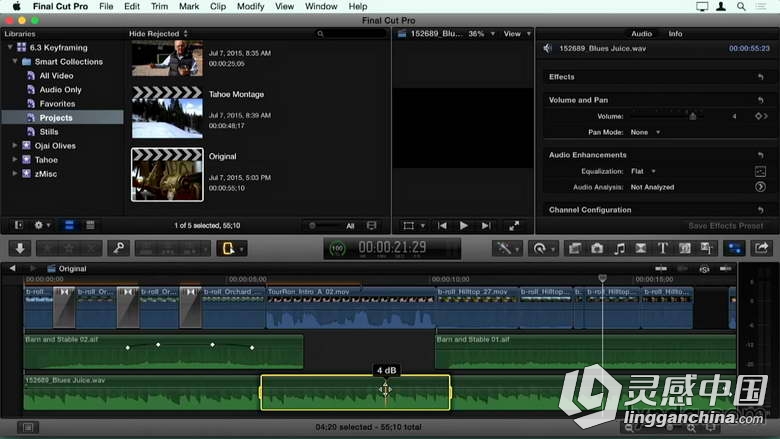Reset Volume and Pan settings
Image resolution: width=780 pixels, height=439 pixels.
pos(761,100)
